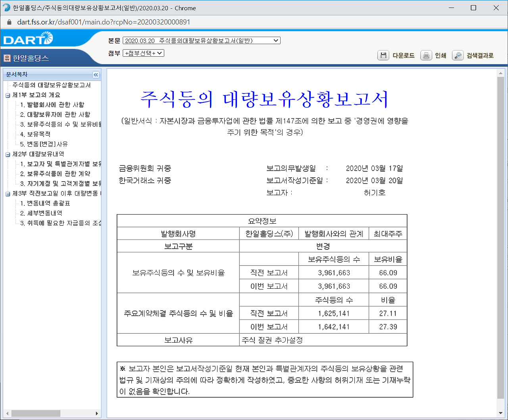The height and width of the screenshot is (420, 508).
Task: Click the DART favicon in the title bar
Action: tap(6, 8)
